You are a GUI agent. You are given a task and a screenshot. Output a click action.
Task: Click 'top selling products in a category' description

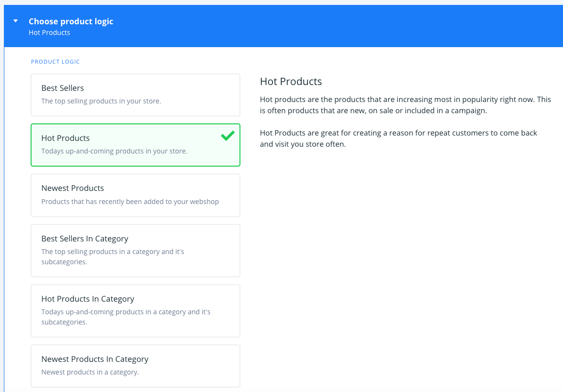pos(113,256)
